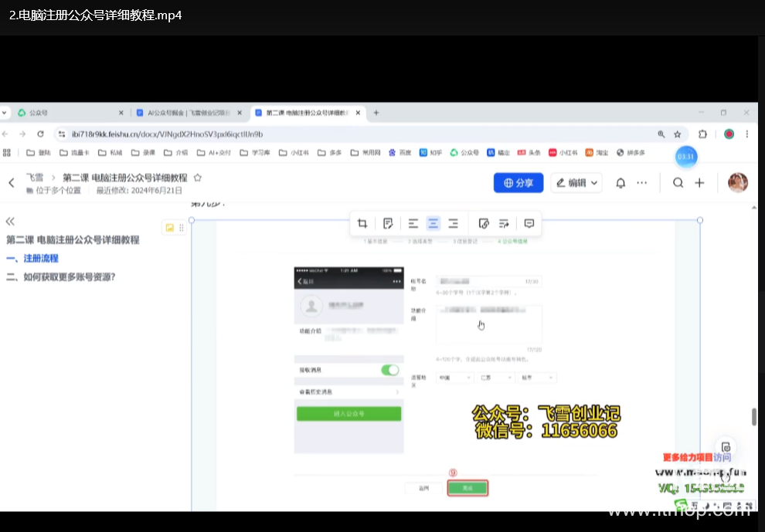Viewport: 765px width, 532px height.
Task: Click the icon left of the comment icon
Action: point(504,223)
